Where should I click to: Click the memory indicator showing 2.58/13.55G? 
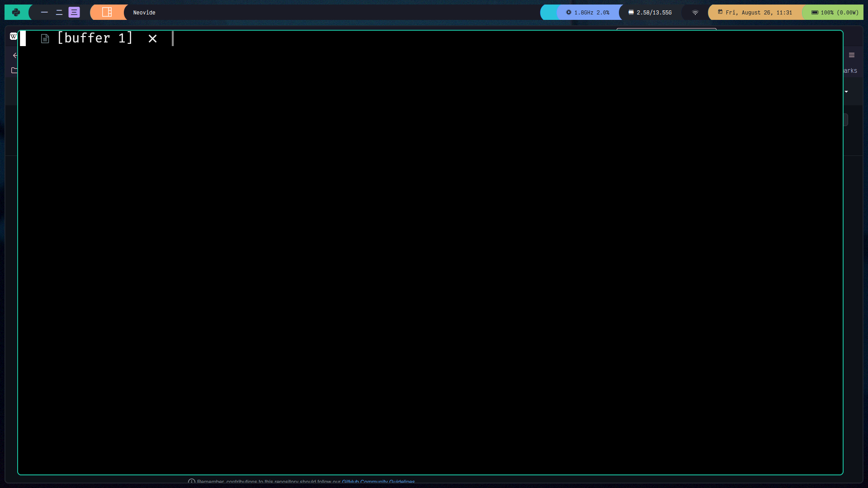(650, 12)
